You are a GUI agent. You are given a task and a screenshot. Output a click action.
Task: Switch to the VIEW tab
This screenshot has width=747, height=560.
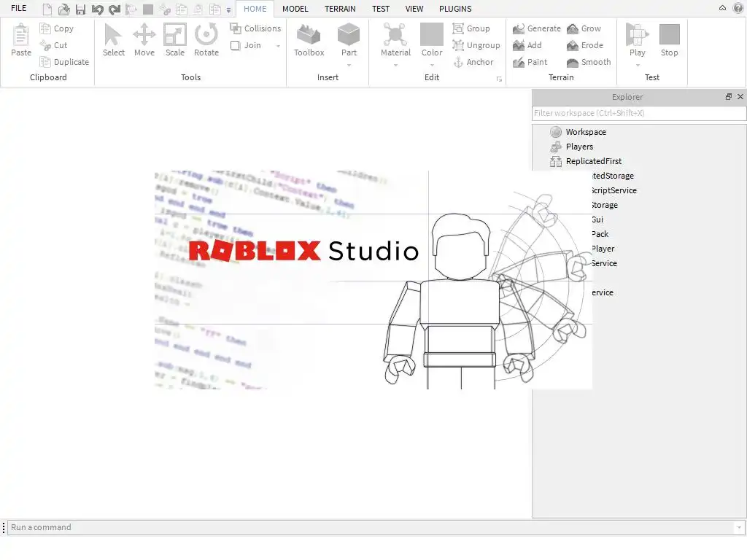tap(414, 9)
